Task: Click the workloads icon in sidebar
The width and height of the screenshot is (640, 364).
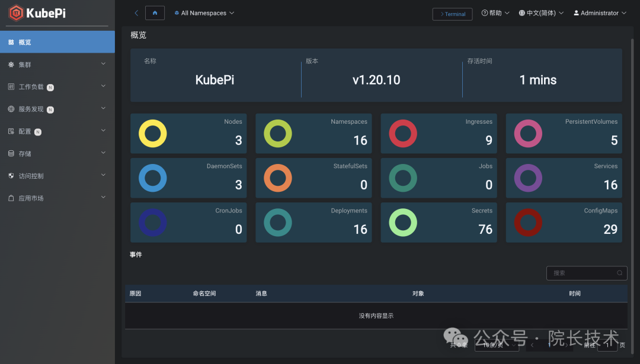Action: (11, 86)
